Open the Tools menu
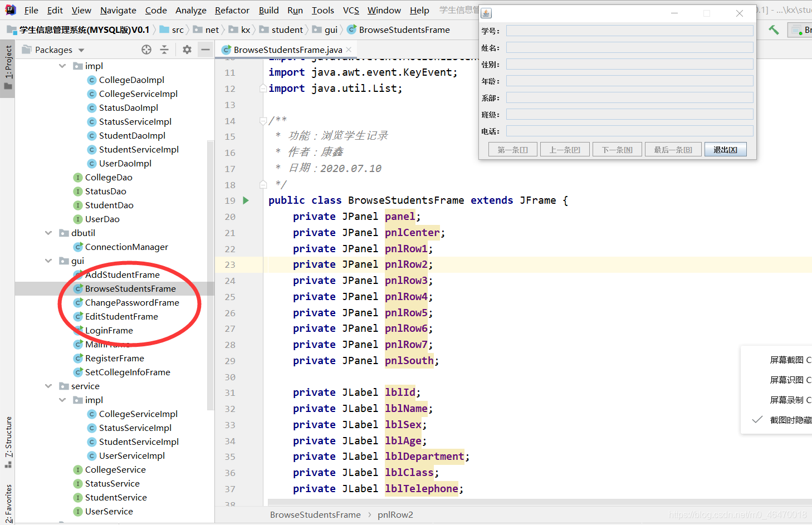This screenshot has height=525, width=812. tap(323, 10)
